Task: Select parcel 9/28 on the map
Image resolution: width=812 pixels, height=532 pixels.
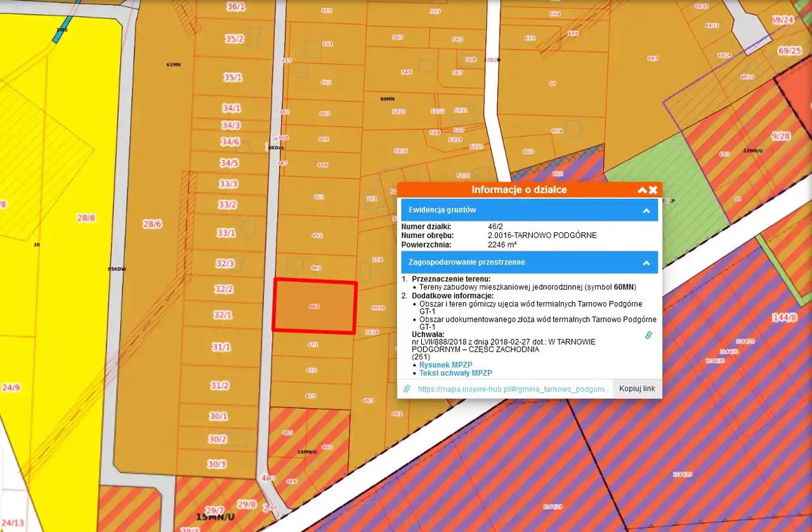Action: coord(781,136)
